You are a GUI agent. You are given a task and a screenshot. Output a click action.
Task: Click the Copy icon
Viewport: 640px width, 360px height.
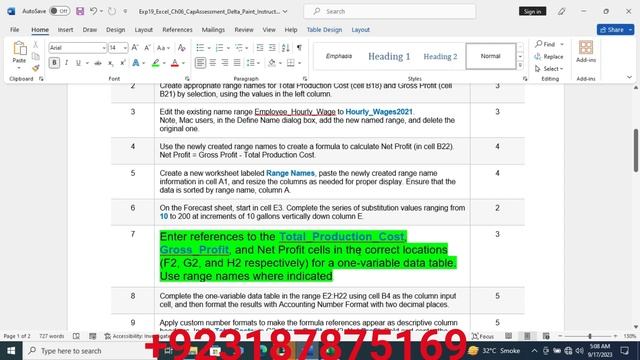coord(36,56)
